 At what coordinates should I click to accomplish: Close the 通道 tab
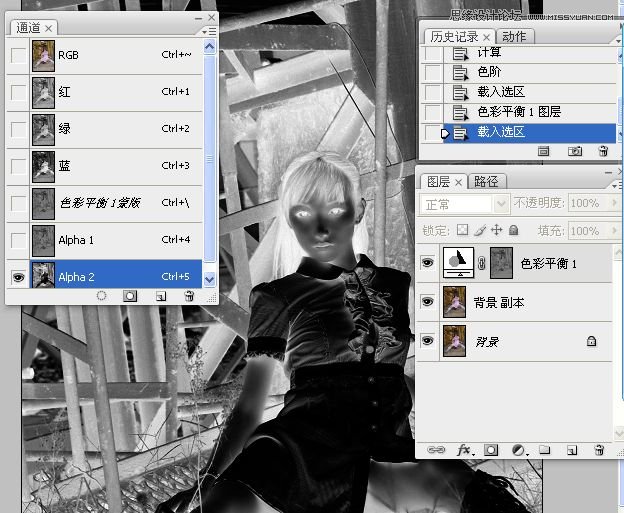pos(49,29)
